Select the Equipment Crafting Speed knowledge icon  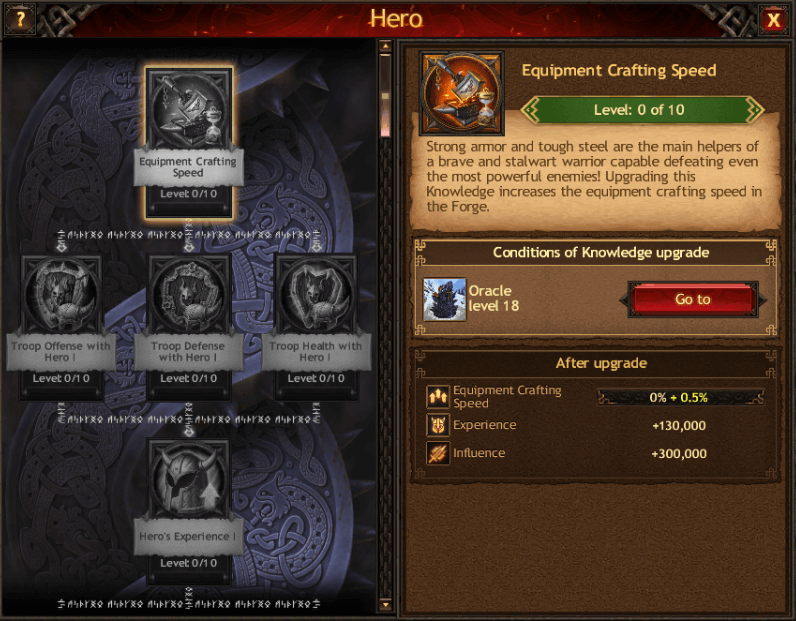coord(189,110)
